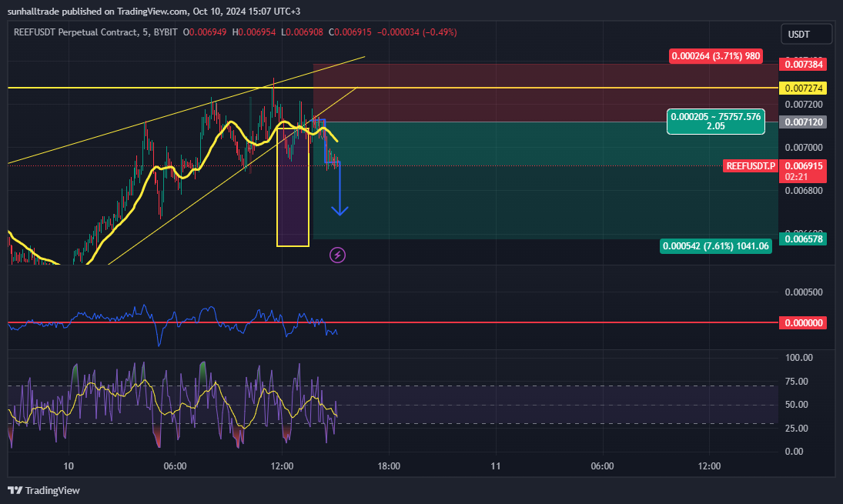Click the REEFUSDT.P symbol price tag
This screenshot has width=843, height=504.
[x=751, y=166]
